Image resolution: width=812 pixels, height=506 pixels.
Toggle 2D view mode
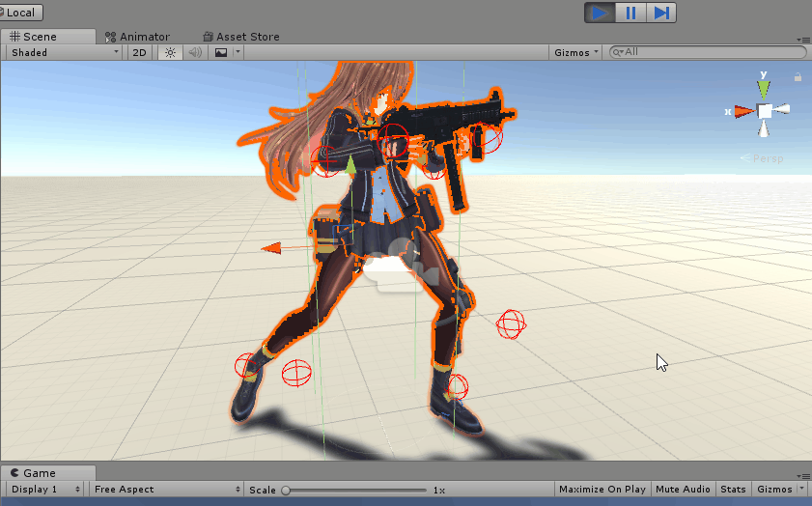tap(140, 52)
